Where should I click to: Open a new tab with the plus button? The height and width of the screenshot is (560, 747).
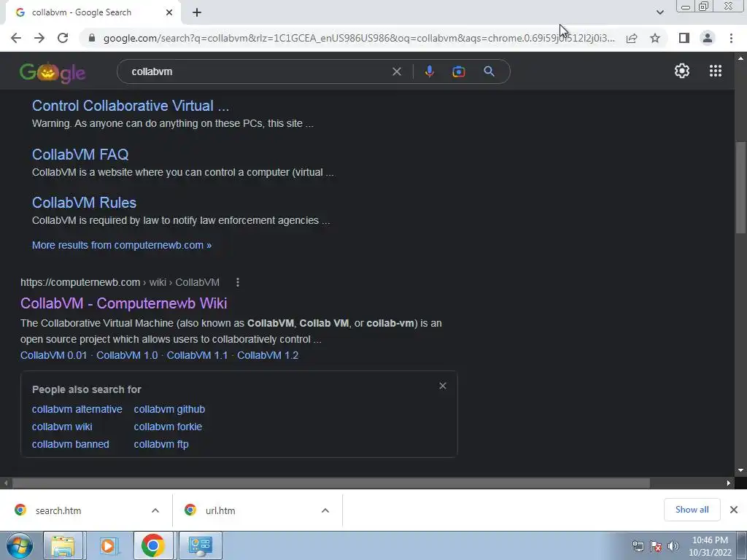(197, 13)
